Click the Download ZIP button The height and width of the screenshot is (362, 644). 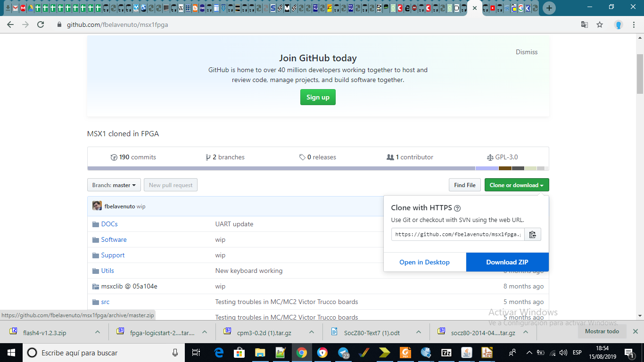[x=507, y=262]
